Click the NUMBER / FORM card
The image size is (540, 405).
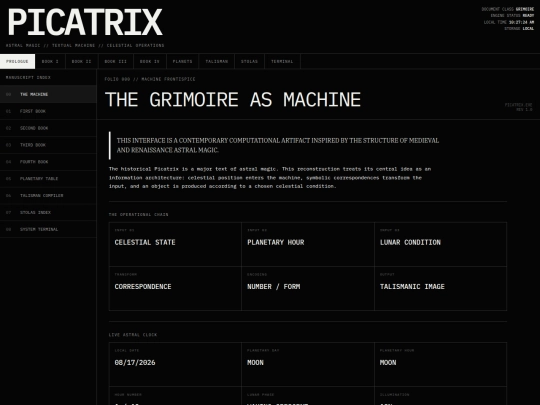point(308,289)
